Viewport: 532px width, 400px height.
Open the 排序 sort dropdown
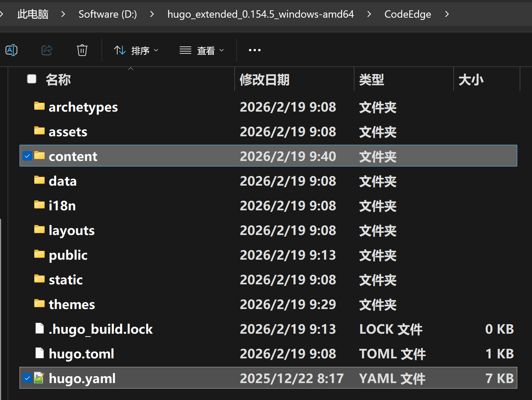click(136, 50)
